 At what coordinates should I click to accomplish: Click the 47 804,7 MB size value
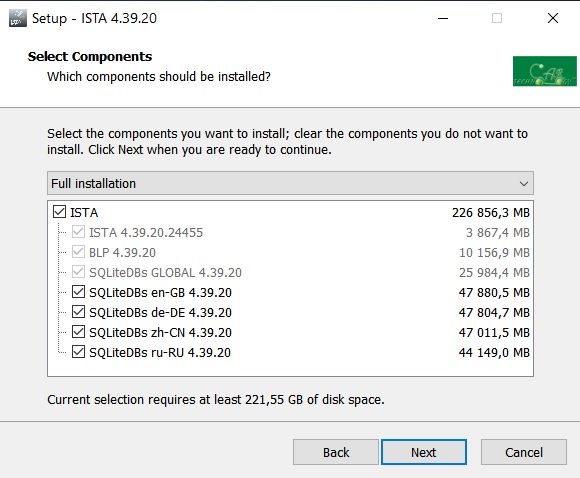pos(494,313)
